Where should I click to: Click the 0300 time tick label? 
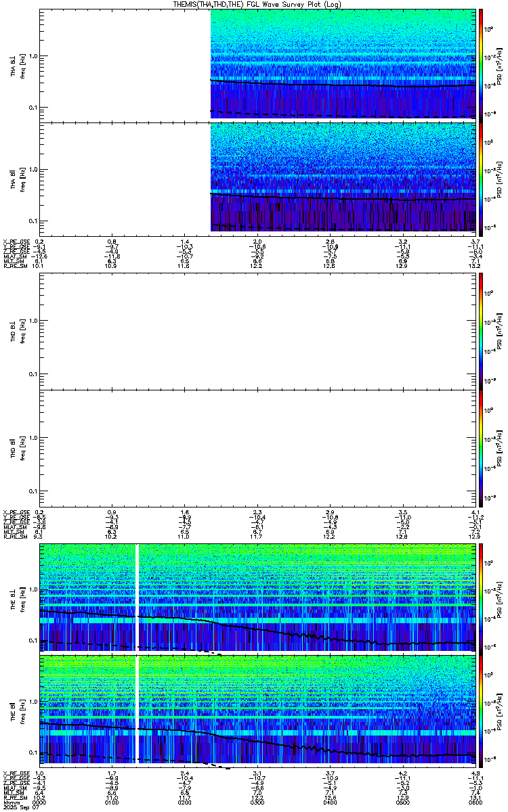tap(257, 803)
